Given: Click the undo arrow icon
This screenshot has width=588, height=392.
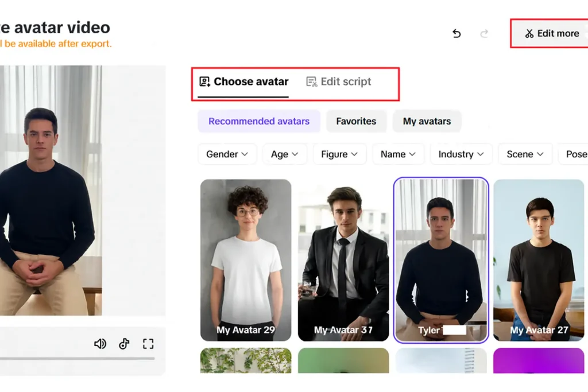Looking at the screenshot, I should 457,34.
